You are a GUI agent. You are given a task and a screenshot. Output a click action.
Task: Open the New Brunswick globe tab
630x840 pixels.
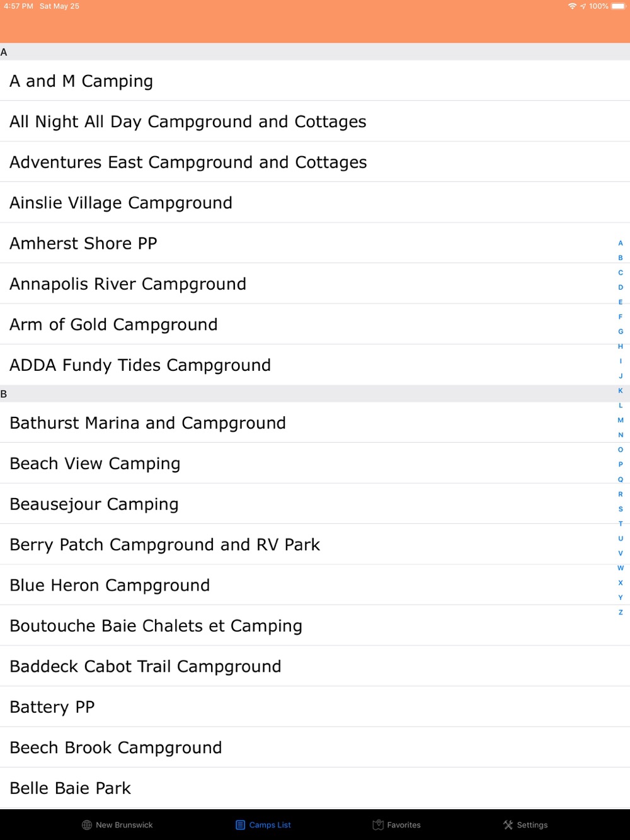[x=87, y=825]
